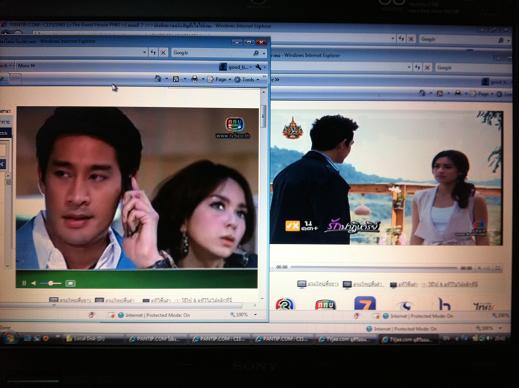This screenshot has height=388, width=519.
Task: Click the right video's seek progress bar
Action: tap(374, 267)
